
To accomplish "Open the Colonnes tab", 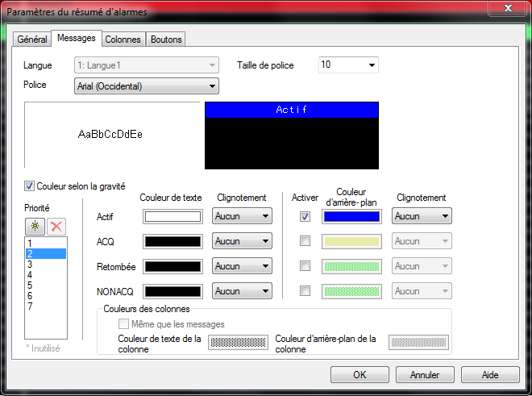I will [123, 40].
